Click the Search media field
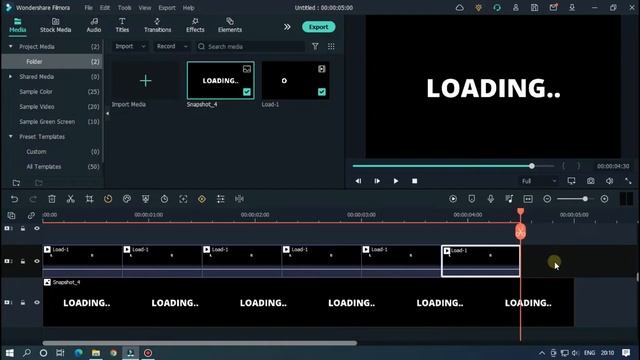 (250, 47)
